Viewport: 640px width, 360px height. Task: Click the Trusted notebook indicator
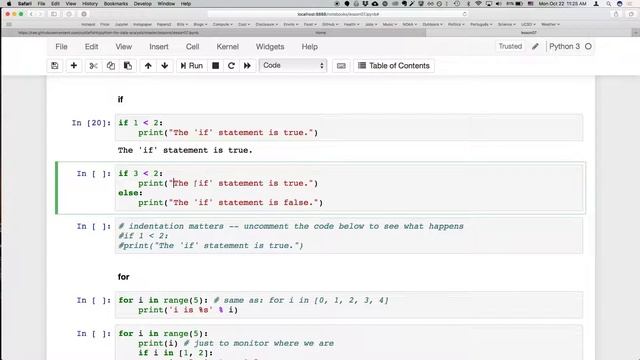point(510,46)
